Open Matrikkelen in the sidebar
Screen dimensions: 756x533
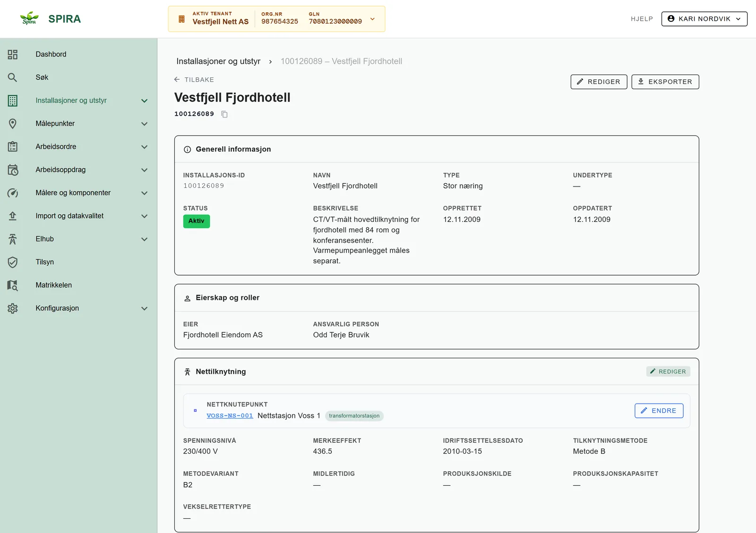click(x=78, y=285)
